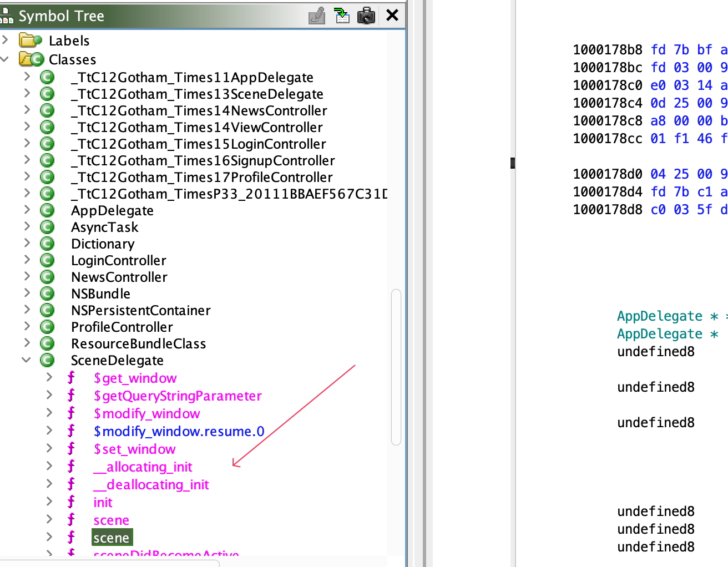Click address 1000178d8 in the listing

pyautogui.click(x=608, y=210)
